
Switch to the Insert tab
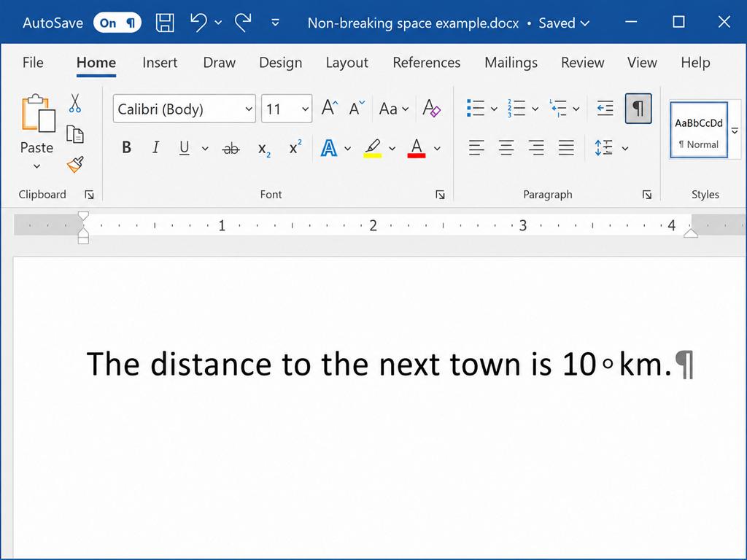160,63
